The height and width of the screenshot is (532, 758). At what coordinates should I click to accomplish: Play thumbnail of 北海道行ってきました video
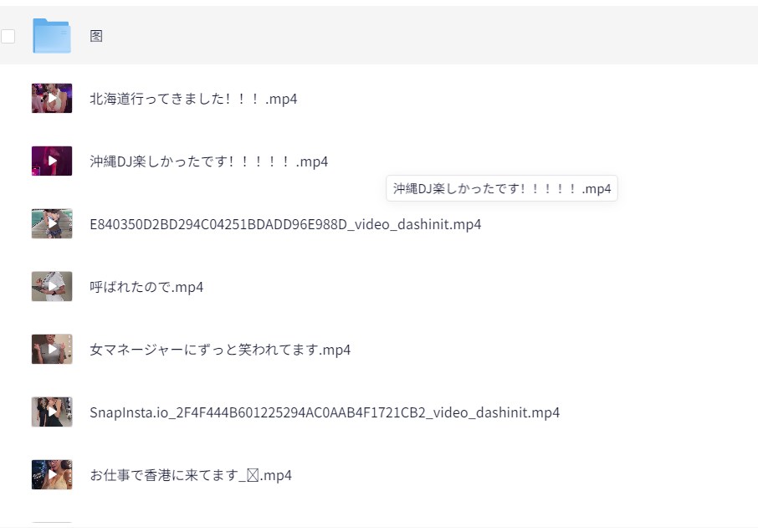click(x=52, y=98)
